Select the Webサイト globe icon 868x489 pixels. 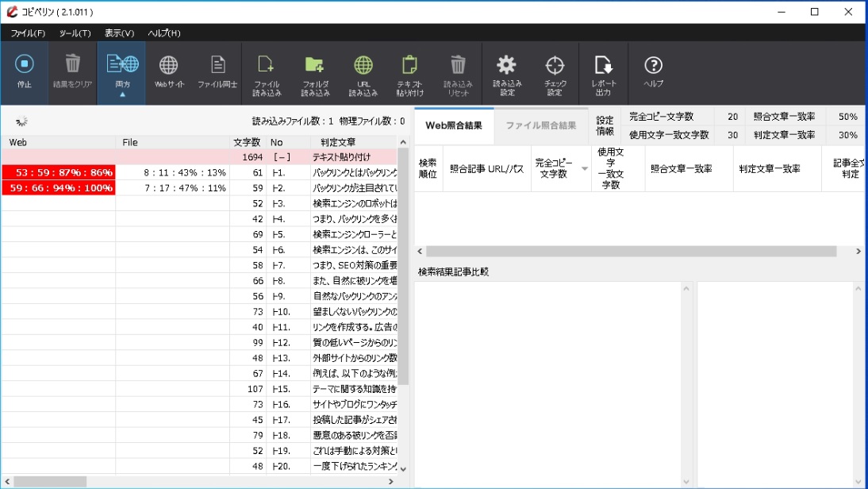coord(169,65)
